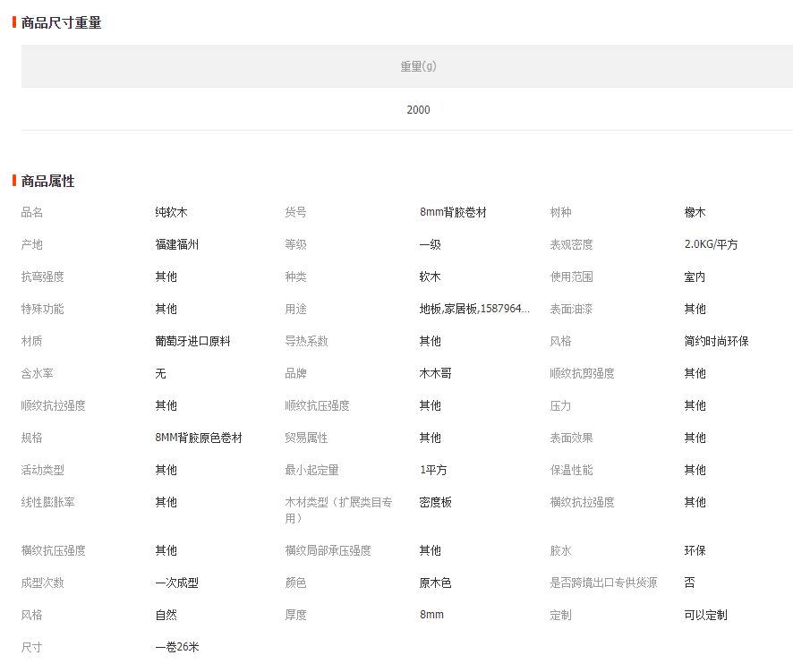The height and width of the screenshot is (672, 793).
Task: Click the 8MM背胶原色卷材 specification value
Action: (199, 438)
